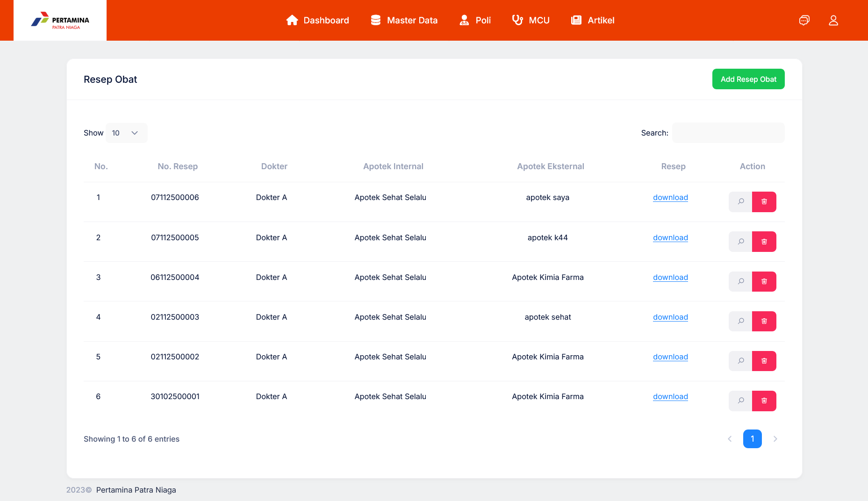Focus the Search input field

728,133
